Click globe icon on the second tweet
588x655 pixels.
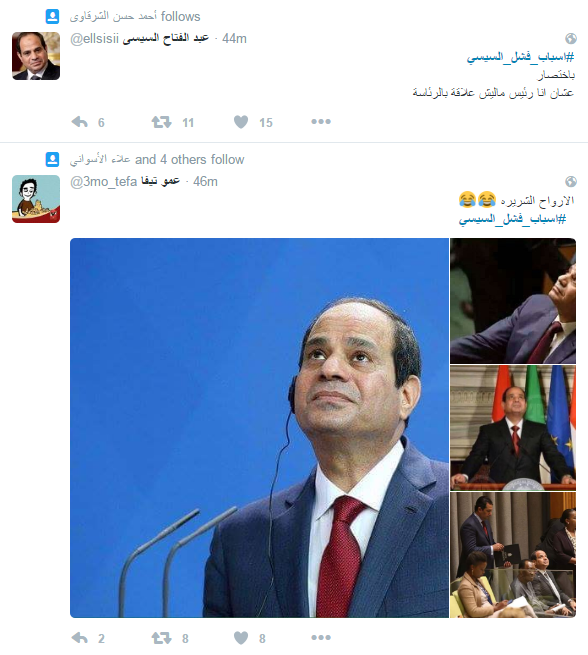[x=571, y=181]
